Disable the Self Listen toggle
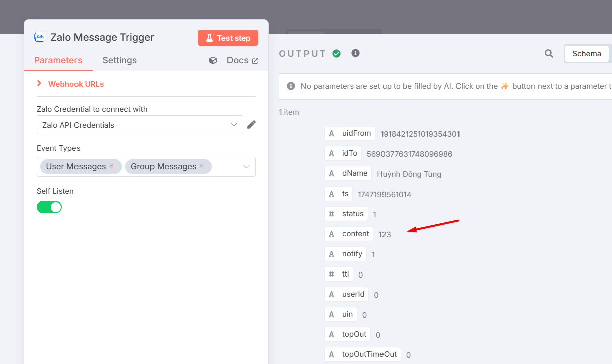The image size is (612, 364). 49,207
